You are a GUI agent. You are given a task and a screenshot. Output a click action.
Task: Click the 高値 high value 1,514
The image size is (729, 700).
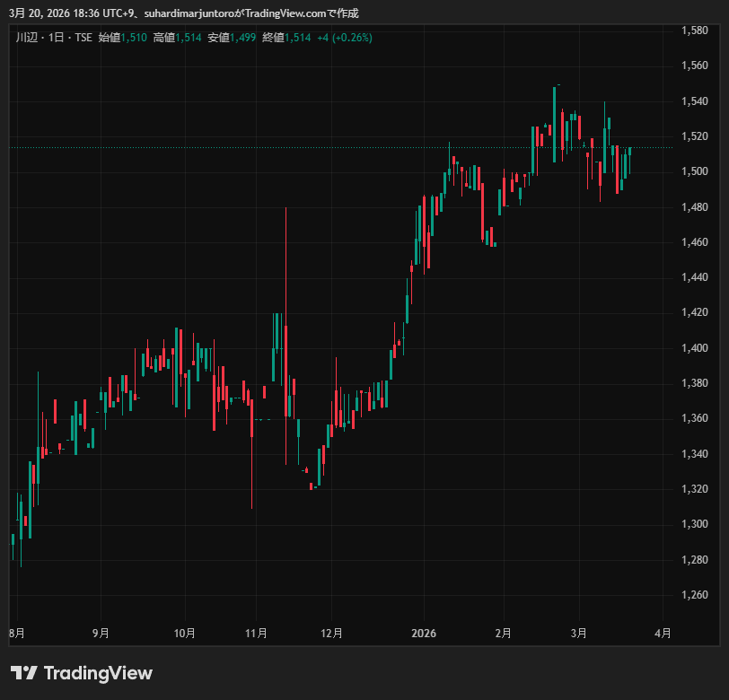(189, 38)
